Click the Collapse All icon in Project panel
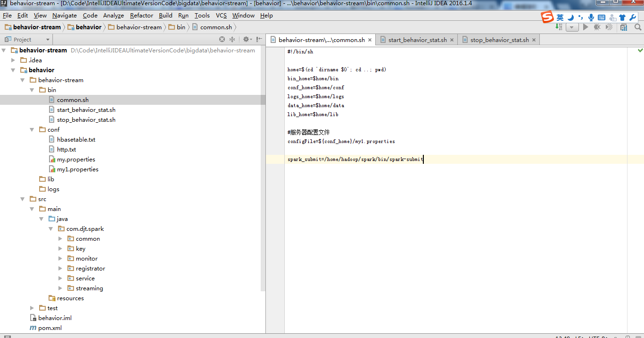This screenshot has height=338, width=644. (232, 40)
